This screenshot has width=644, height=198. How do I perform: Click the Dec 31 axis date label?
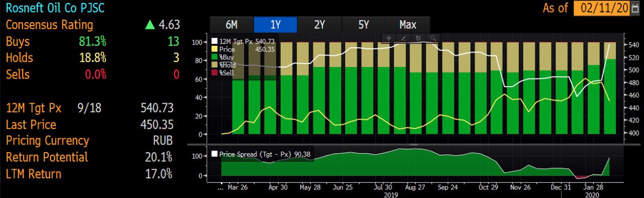(560, 187)
